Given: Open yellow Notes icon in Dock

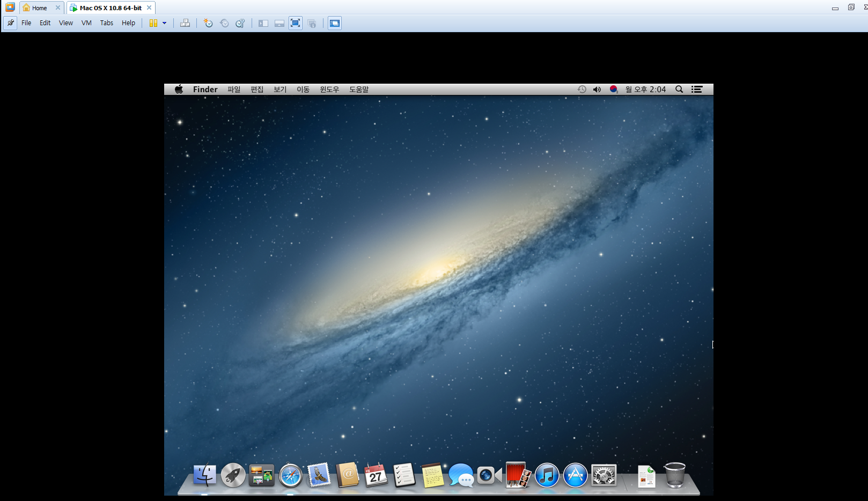Looking at the screenshot, I should tap(433, 475).
